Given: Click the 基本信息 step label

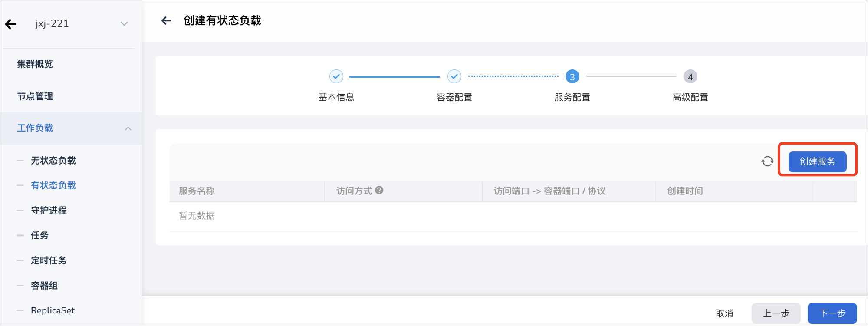Looking at the screenshot, I should point(336,97).
